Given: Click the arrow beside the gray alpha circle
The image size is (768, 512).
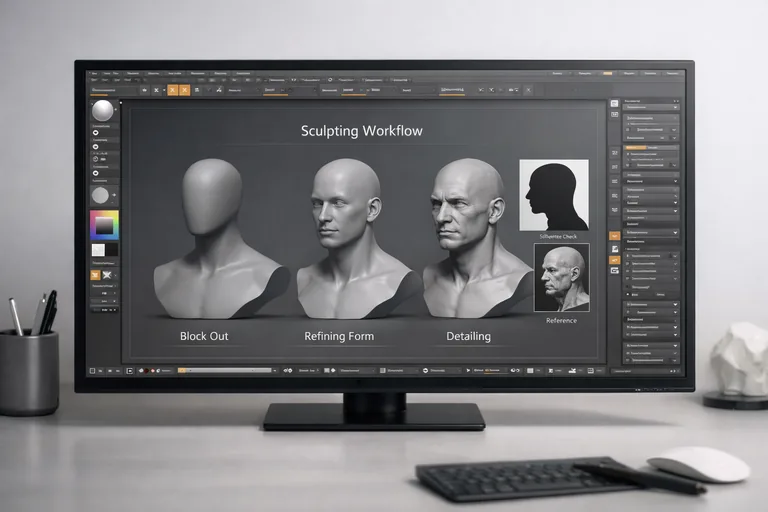Looking at the screenshot, I should (x=114, y=195).
